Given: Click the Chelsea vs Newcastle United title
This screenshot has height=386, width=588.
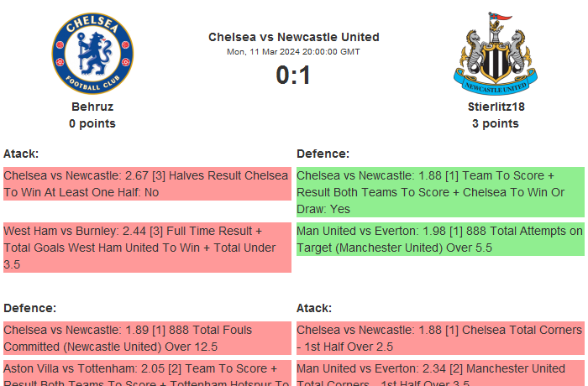Looking at the screenshot, I should (293, 37).
